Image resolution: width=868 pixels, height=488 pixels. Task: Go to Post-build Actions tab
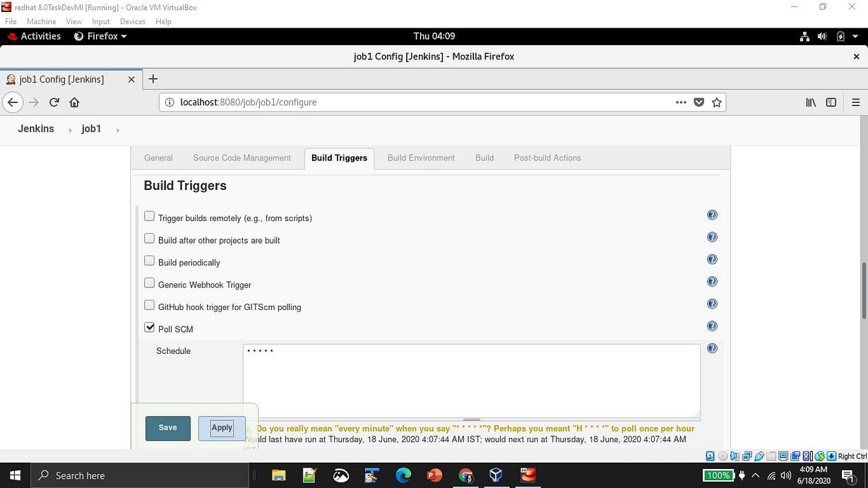[x=547, y=158]
